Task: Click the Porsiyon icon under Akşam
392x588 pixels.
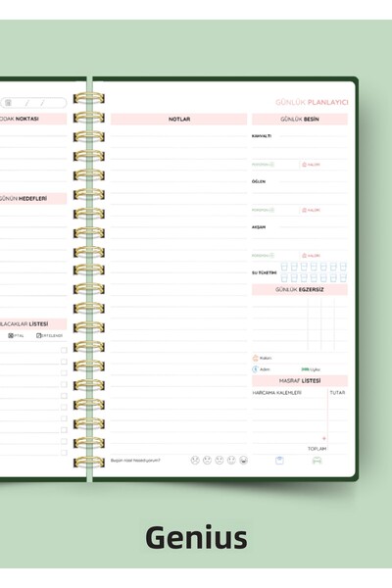Action: (272, 256)
